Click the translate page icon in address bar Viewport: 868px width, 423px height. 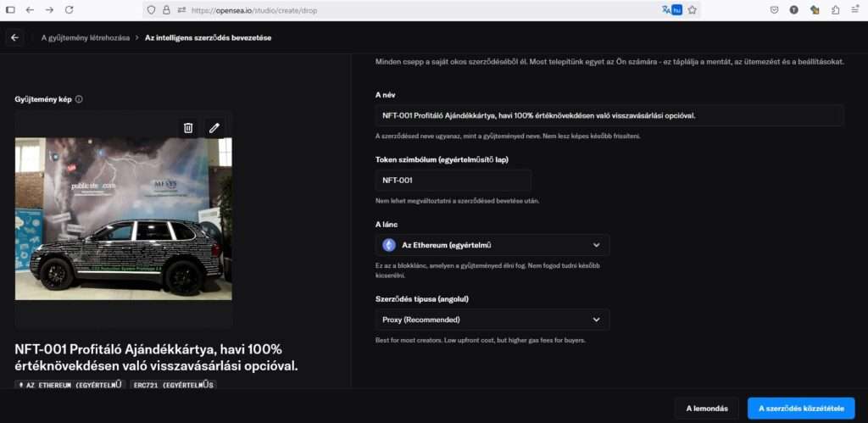pyautogui.click(x=665, y=9)
